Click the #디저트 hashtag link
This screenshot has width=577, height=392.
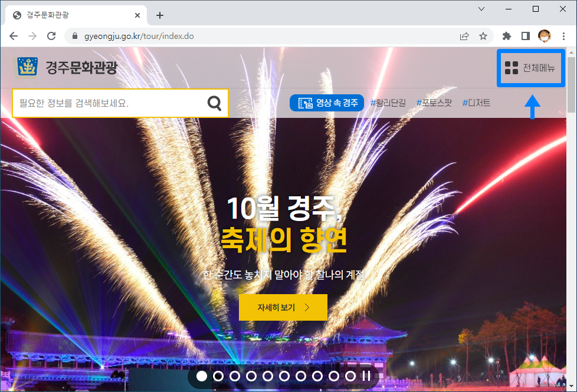[476, 103]
